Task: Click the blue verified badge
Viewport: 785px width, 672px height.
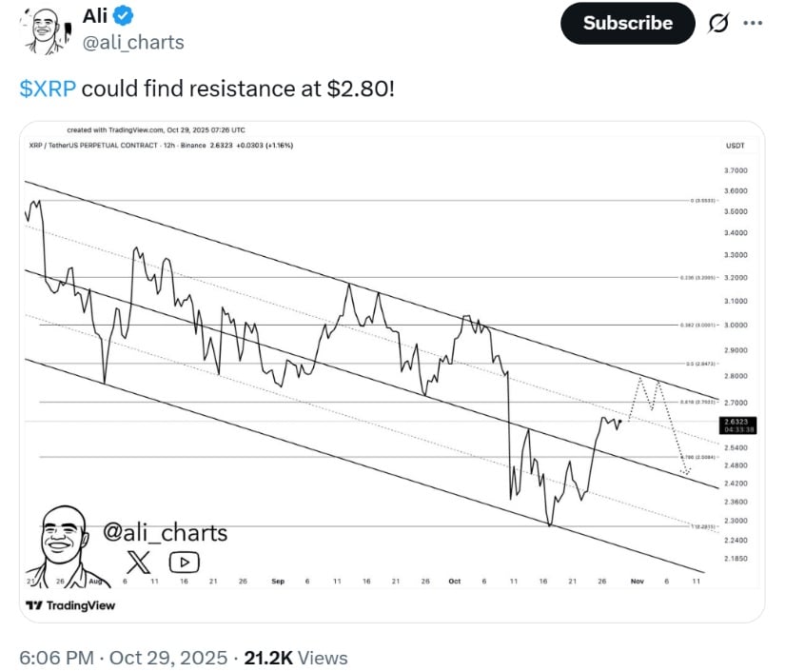Action: click(123, 15)
